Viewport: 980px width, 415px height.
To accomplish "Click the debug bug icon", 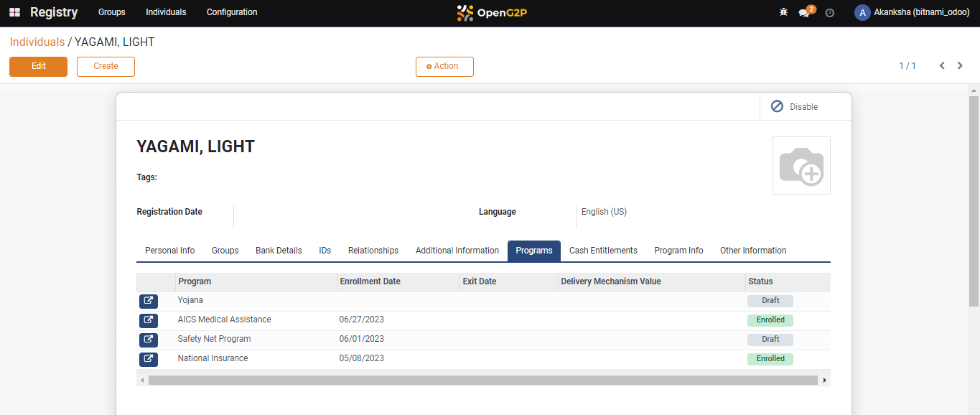I will click(783, 13).
